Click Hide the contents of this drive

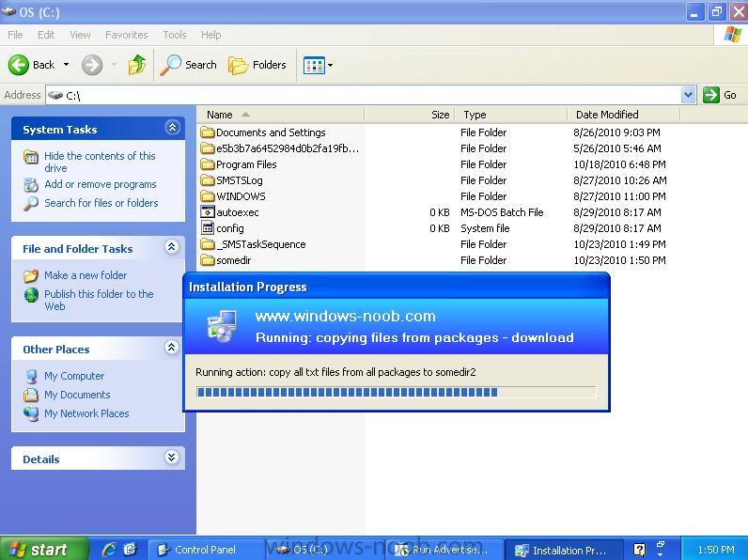100,163
